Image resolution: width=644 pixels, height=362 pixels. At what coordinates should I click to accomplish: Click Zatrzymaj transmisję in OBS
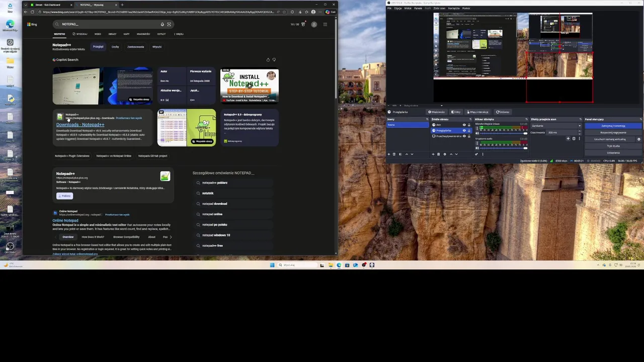[x=613, y=126]
